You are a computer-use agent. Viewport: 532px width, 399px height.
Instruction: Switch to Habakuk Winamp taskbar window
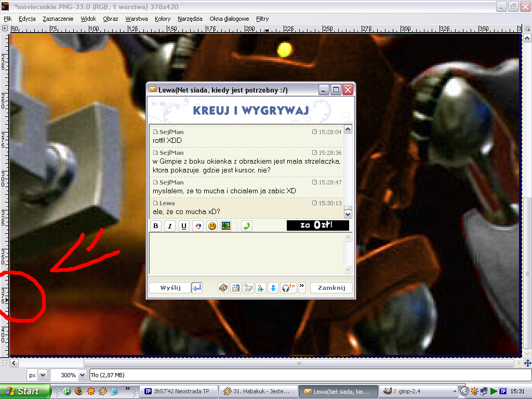point(258,391)
